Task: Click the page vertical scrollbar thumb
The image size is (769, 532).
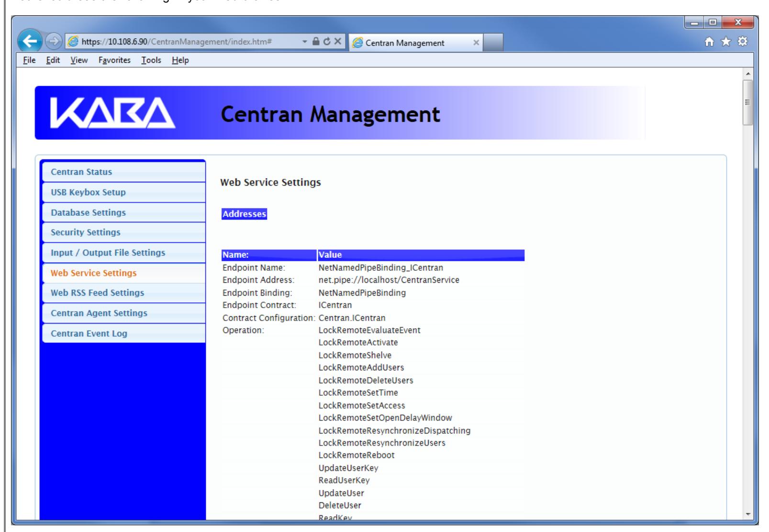Action: 748,102
